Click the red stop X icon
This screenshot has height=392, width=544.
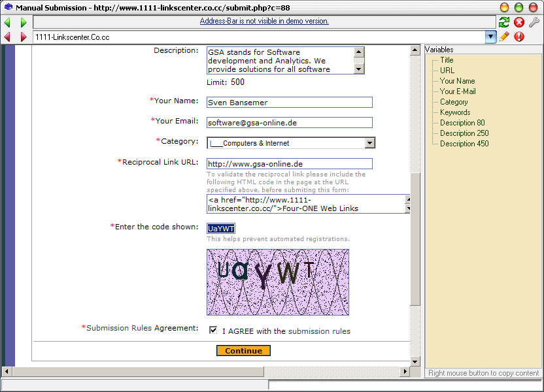tap(519, 22)
